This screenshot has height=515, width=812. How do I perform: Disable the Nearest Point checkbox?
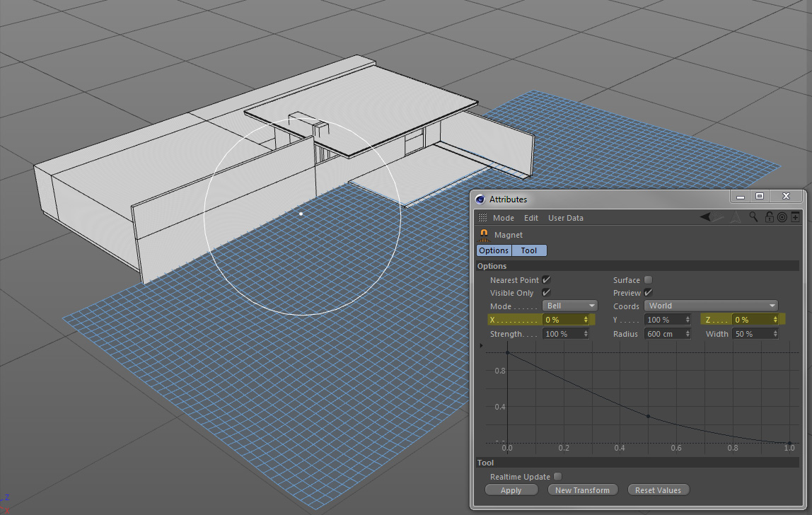(546, 280)
